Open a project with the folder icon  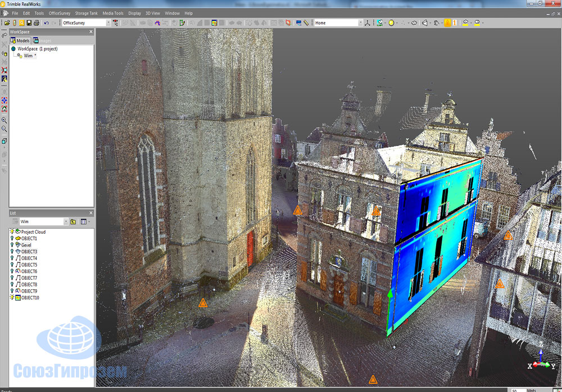point(7,23)
